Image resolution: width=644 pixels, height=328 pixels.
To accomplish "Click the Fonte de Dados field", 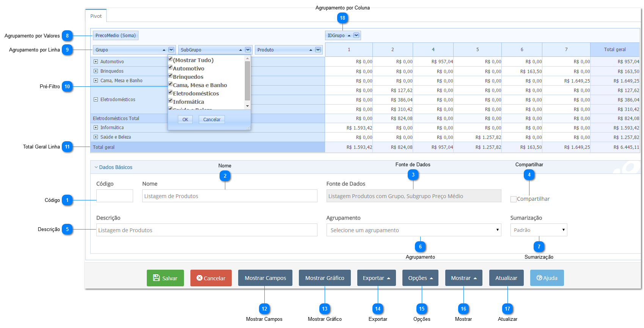I will pyautogui.click(x=414, y=196).
